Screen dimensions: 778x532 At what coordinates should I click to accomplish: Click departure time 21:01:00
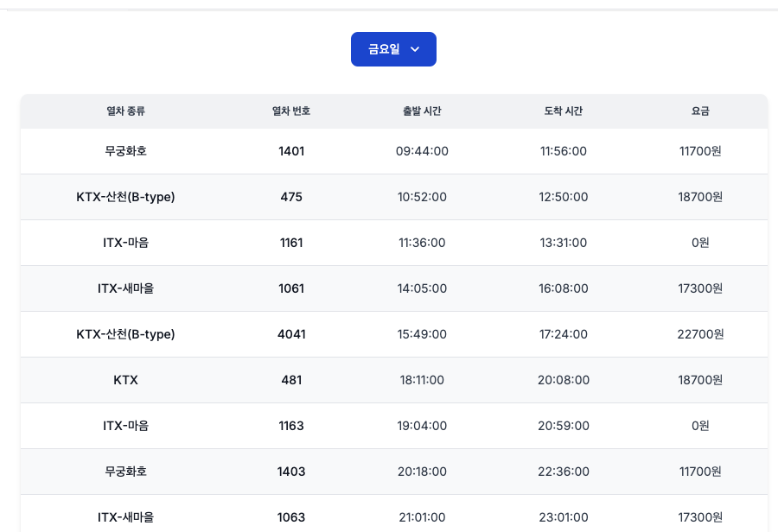(422, 517)
